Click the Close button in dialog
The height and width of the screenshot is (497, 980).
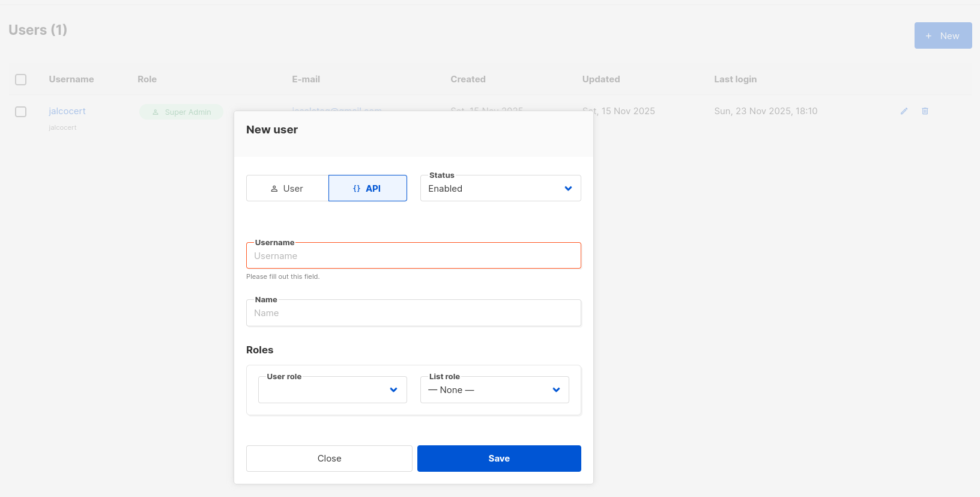coord(329,459)
